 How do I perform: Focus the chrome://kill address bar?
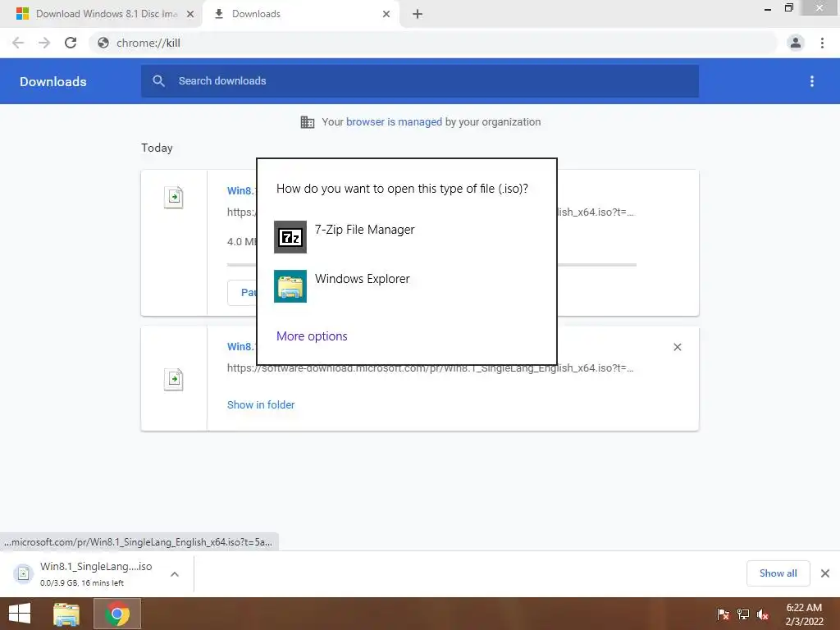(433, 43)
